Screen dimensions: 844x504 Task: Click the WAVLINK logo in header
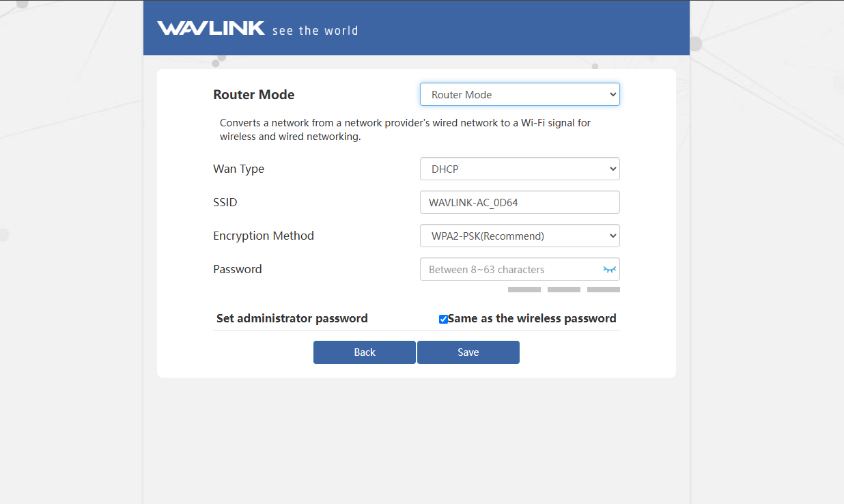[211, 29]
